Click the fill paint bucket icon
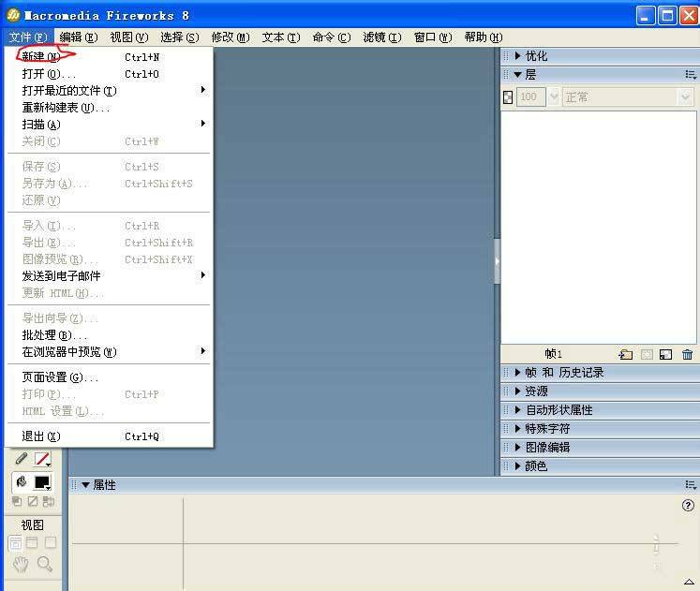The height and width of the screenshot is (591, 700). click(x=21, y=482)
